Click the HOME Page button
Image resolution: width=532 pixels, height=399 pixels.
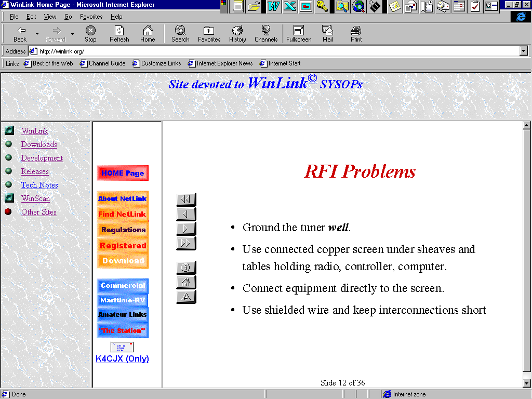click(123, 173)
